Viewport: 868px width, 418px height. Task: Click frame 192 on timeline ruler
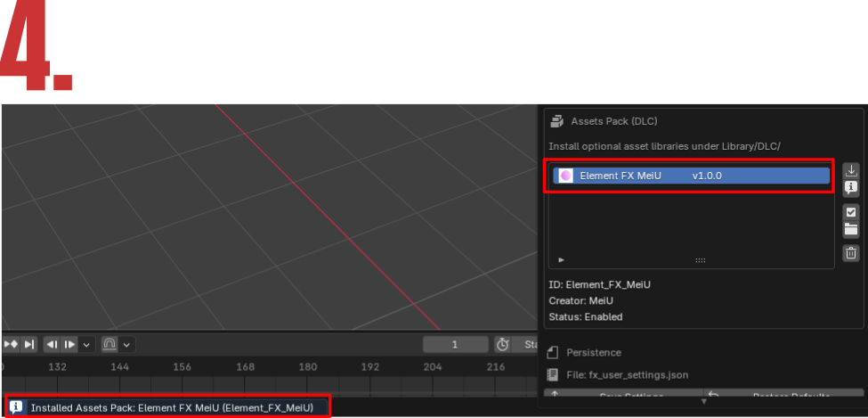(x=370, y=366)
